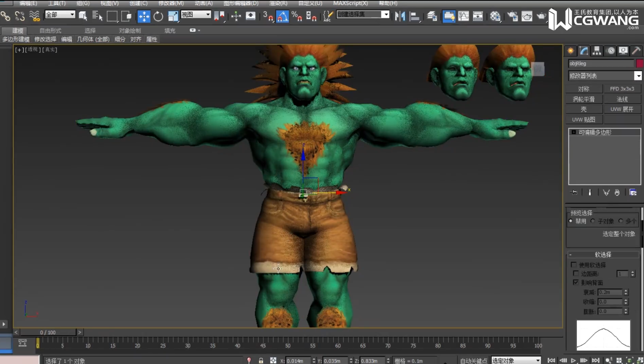This screenshot has width=644, height=364.
Task: Apply the UVW 展开 modifier button
Action: click(x=622, y=109)
